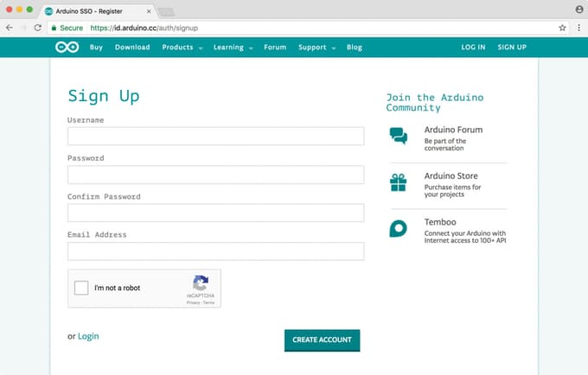Click the Arduino Store gift box icon
The image size is (588, 375).
398,182
